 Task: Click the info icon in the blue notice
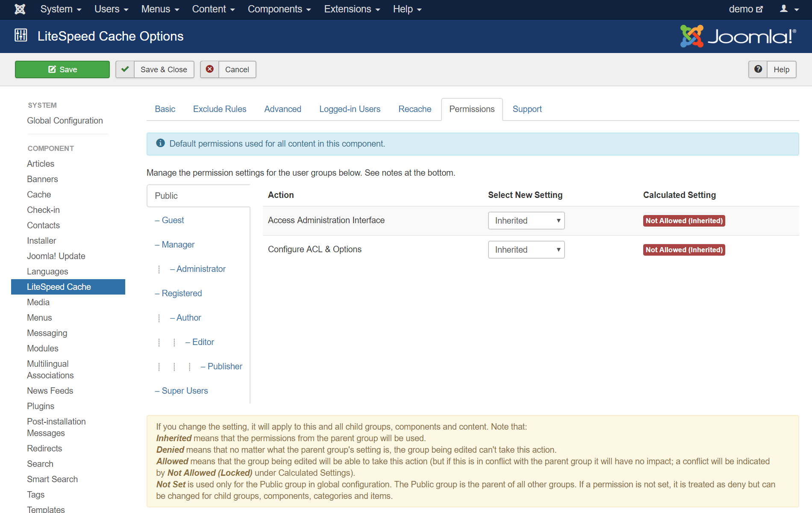[x=160, y=143]
